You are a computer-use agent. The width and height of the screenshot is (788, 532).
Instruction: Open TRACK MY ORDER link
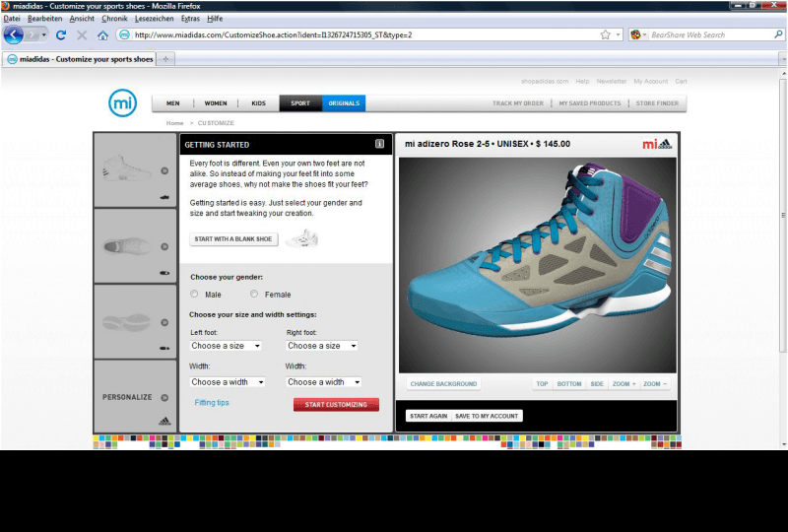tap(518, 103)
